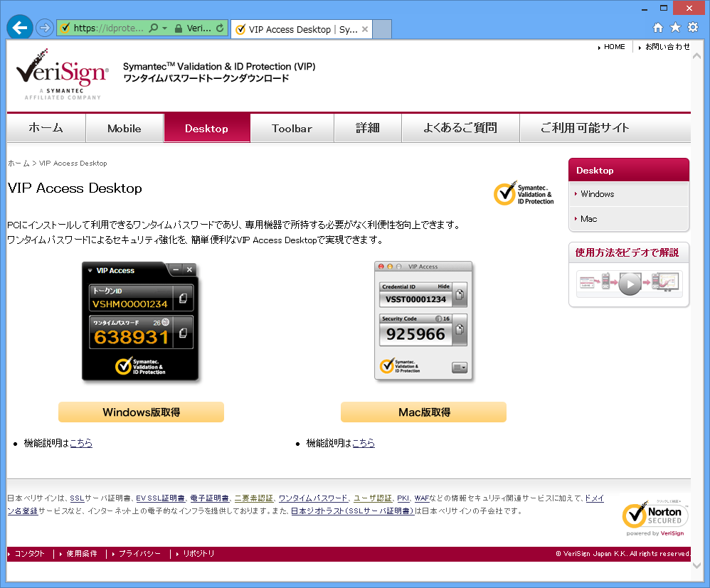
Task: Go back using the browser back arrow
Action: coord(19,28)
